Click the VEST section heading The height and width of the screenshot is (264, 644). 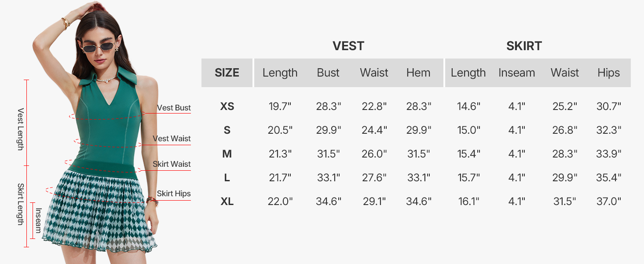tap(348, 46)
